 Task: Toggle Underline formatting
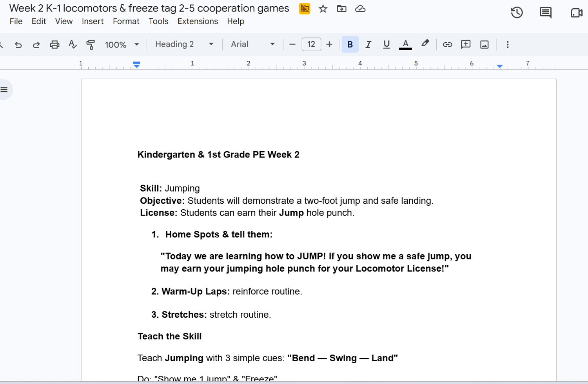tap(387, 45)
